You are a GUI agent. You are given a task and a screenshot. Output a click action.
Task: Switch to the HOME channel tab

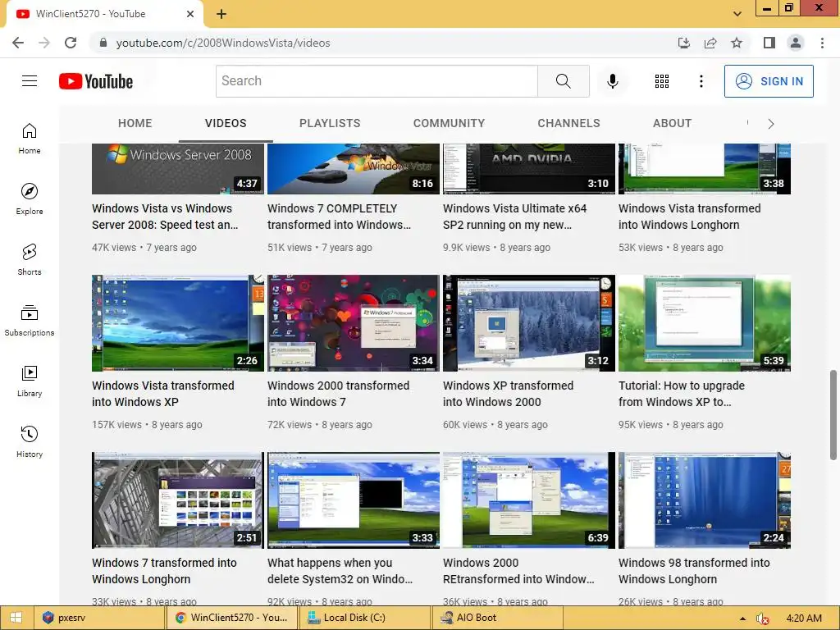point(135,123)
